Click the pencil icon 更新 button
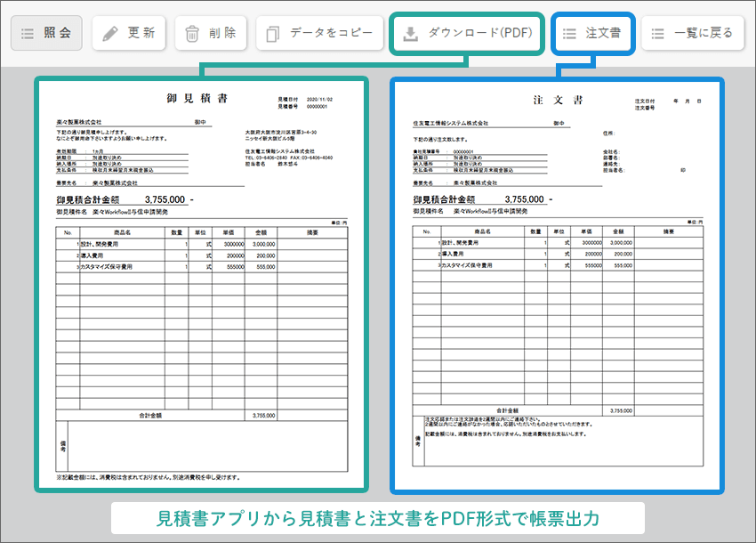The height and width of the screenshot is (543, 756). pyautogui.click(x=129, y=33)
